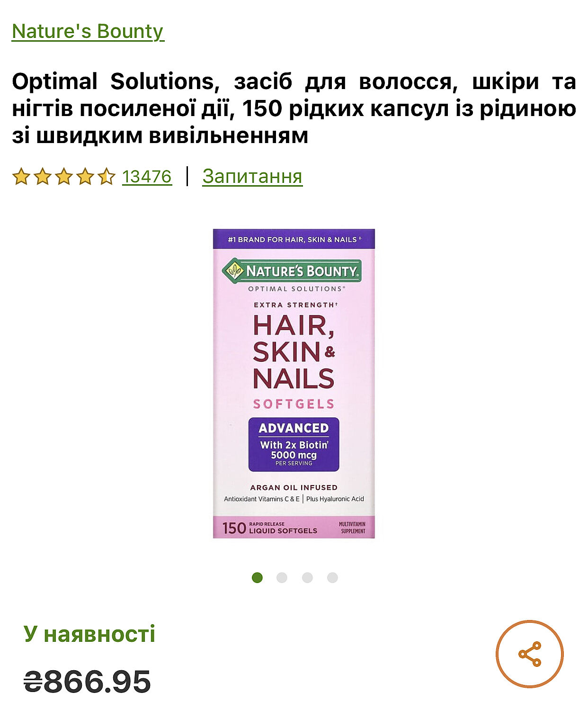Click the ₴866.95 price
Image resolution: width=588 pixels, height=710 pixels.
(87, 682)
